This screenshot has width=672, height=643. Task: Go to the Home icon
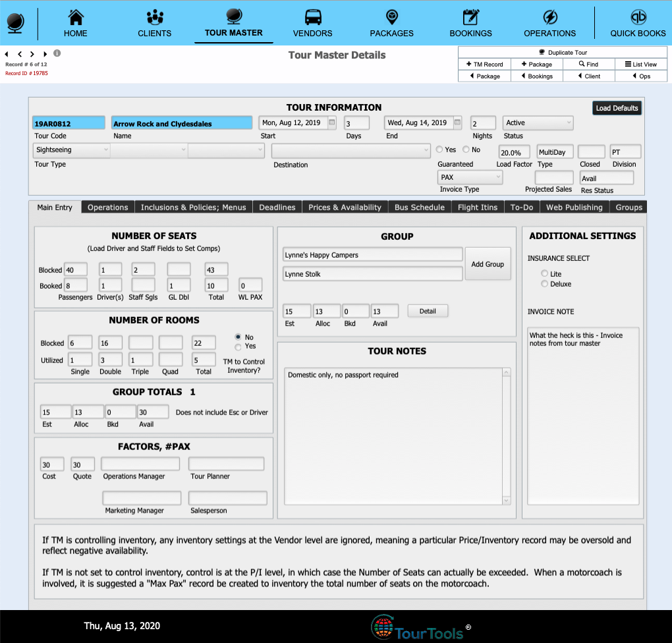pos(75,17)
